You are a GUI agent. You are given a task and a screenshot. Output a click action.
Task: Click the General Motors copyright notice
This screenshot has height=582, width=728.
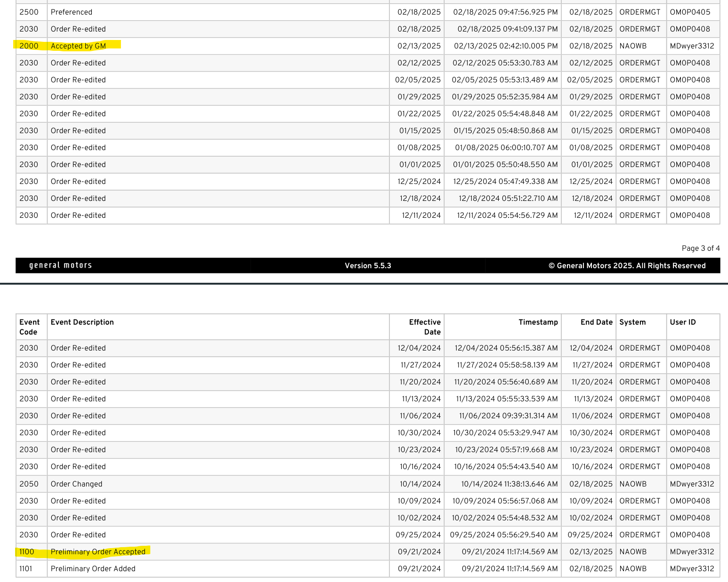[627, 266]
